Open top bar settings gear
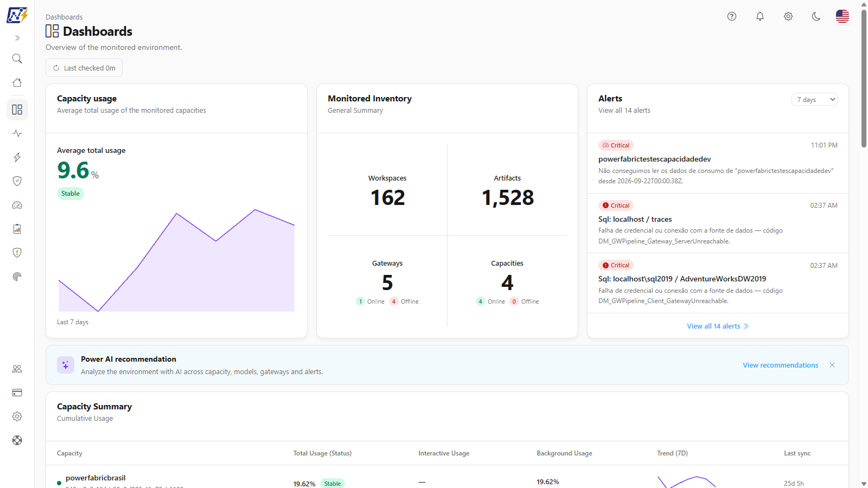The width and height of the screenshot is (868, 488). (x=788, y=16)
